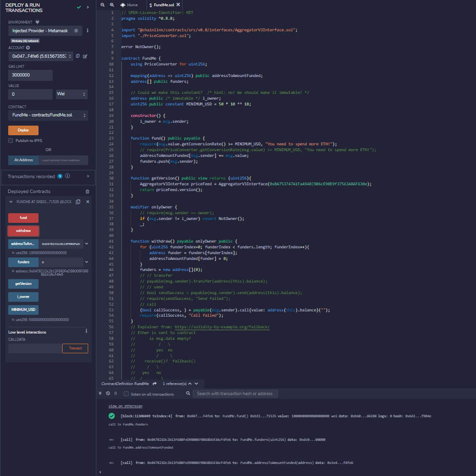The width and height of the screenshot is (476, 476).
Task: Click the orange Deploy button
Action: pos(24,130)
